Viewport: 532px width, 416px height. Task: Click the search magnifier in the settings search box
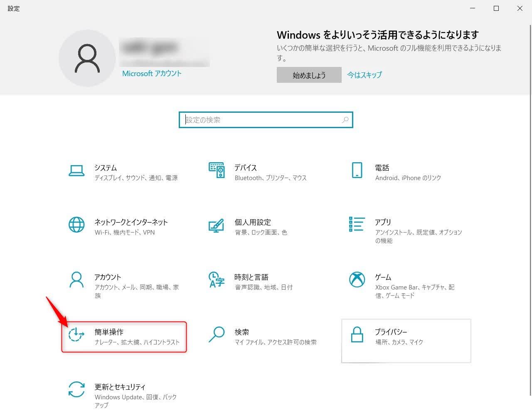click(345, 120)
